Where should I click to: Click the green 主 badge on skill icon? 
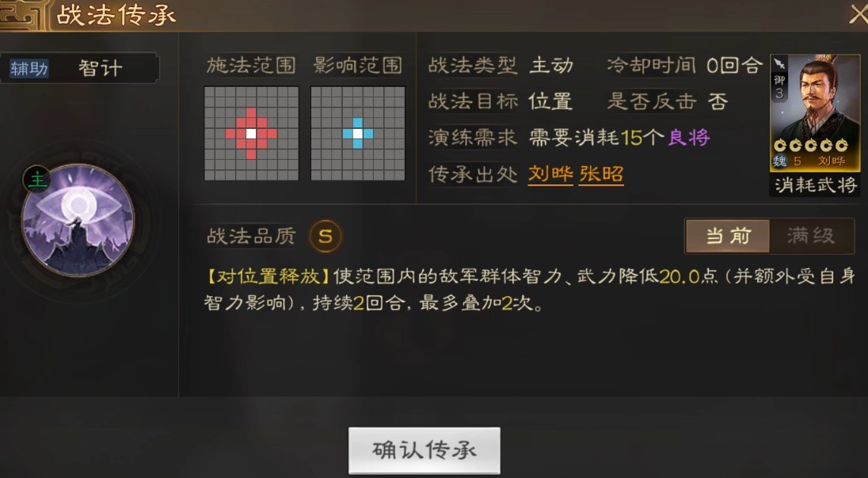click(37, 180)
